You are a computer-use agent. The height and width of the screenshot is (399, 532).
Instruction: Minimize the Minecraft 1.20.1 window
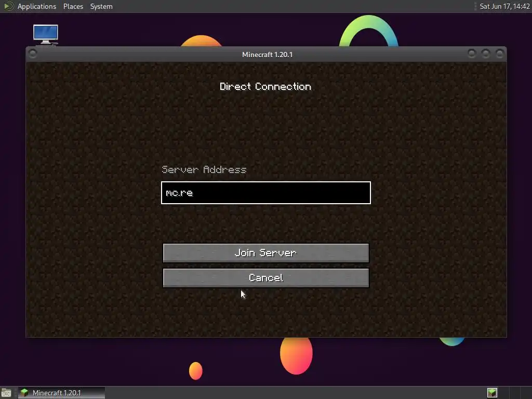click(x=472, y=54)
